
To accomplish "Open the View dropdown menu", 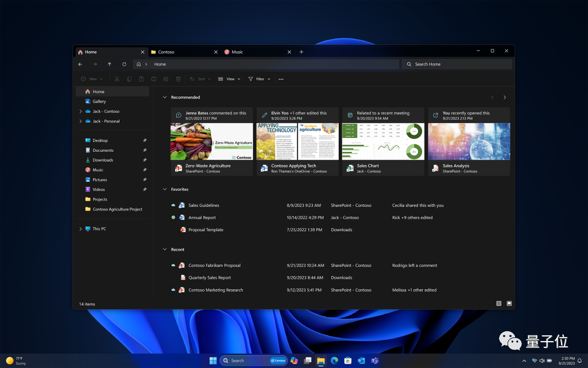I will (x=229, y=79).
